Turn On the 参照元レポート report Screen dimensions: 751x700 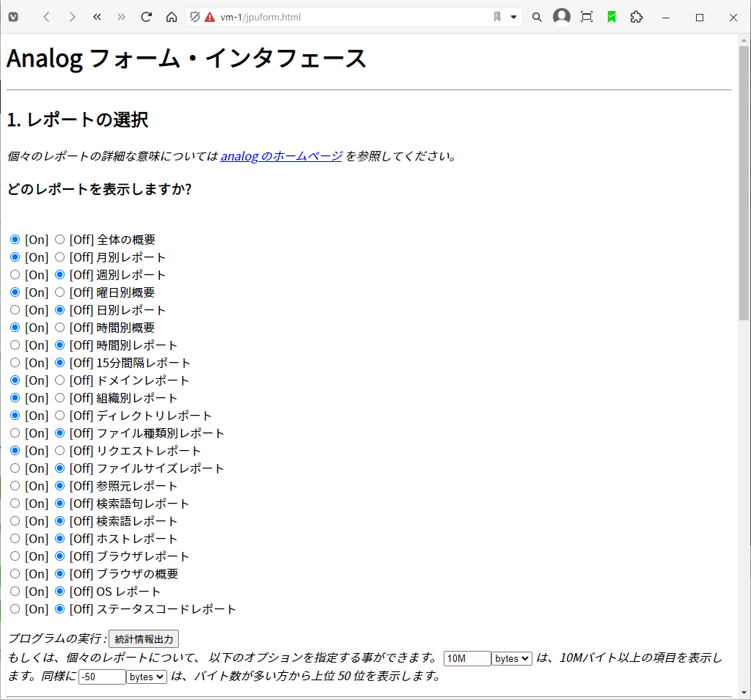(x=15, y=486)
